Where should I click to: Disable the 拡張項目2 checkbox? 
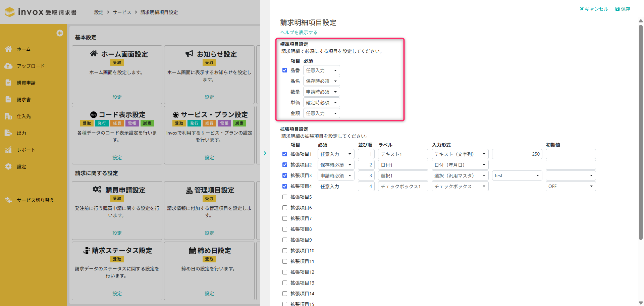coord(285,165)
